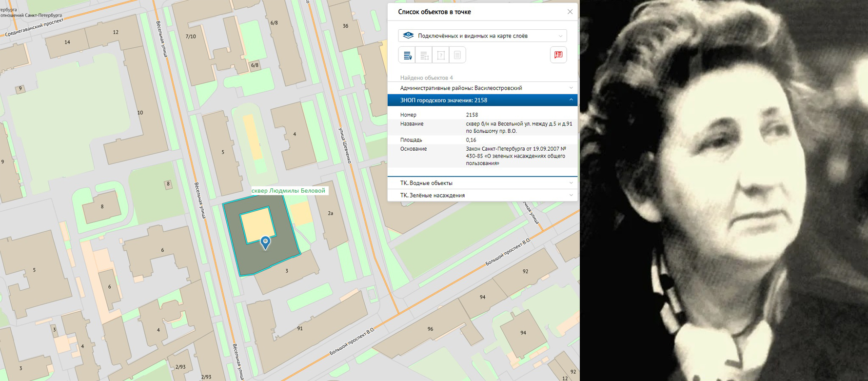Click the 'сквер Людмилы Беловой' map label

pyautogui.click(x=288, y=191)
